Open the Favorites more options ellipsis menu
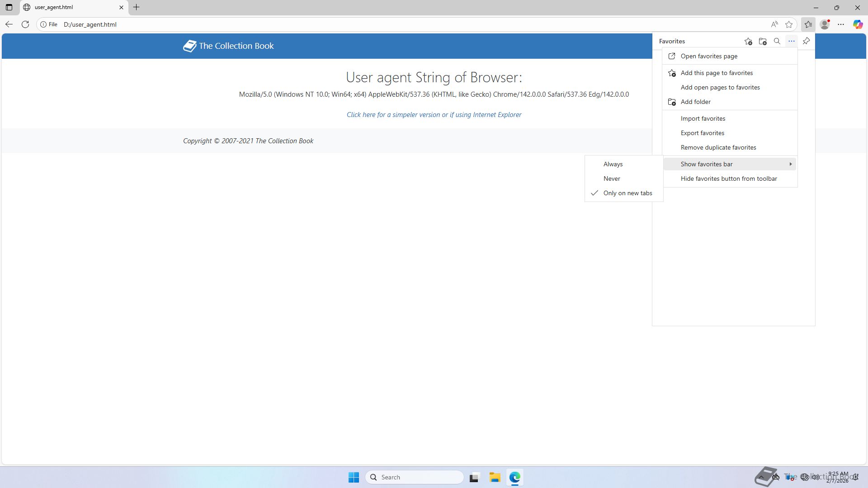Screen dimensions: 868x488 pos(791,41)
